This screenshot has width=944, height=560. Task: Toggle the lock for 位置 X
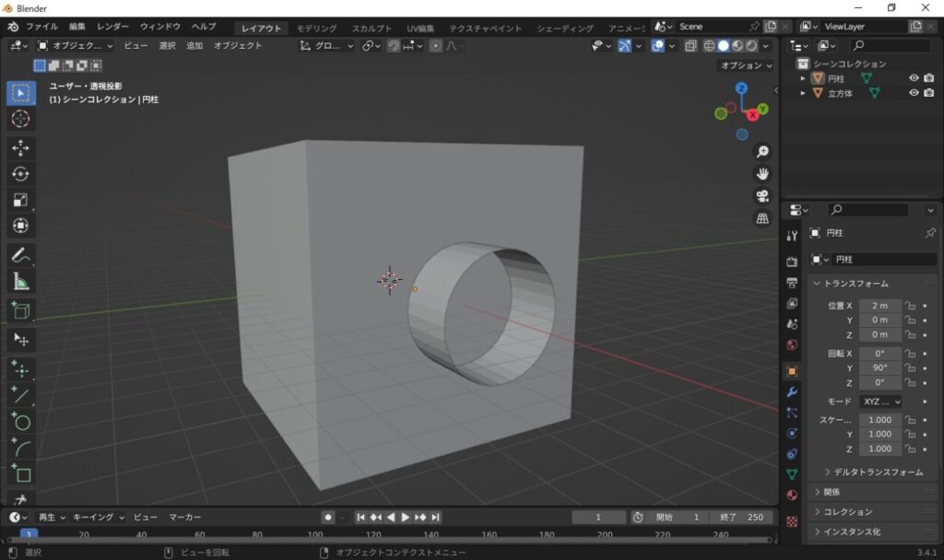click(910, 306)
